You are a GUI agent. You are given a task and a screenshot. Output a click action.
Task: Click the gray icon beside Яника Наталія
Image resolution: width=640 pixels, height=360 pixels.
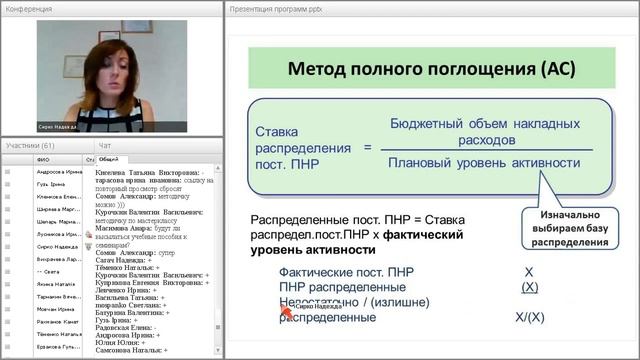7,284
